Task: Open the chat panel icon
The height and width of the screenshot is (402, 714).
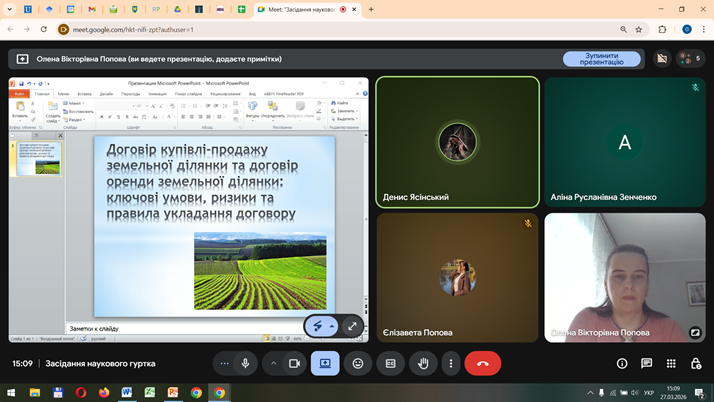Action: [x=647, y=364]
